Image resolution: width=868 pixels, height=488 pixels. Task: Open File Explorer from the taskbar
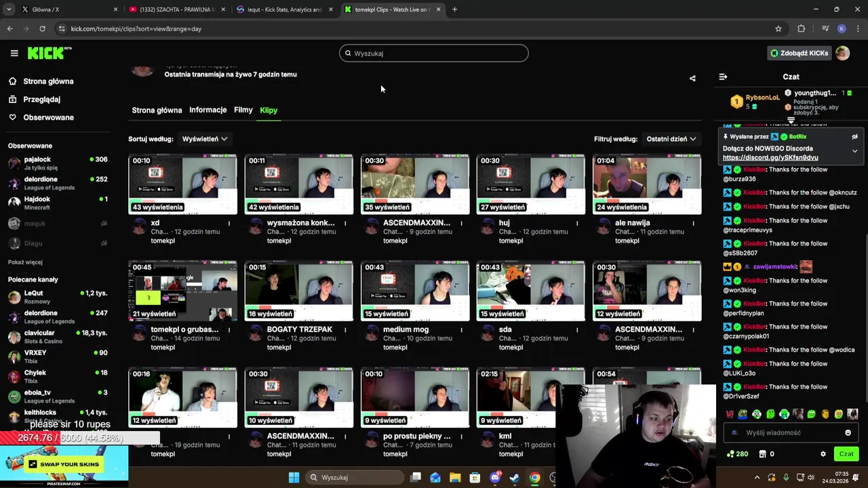455,477
